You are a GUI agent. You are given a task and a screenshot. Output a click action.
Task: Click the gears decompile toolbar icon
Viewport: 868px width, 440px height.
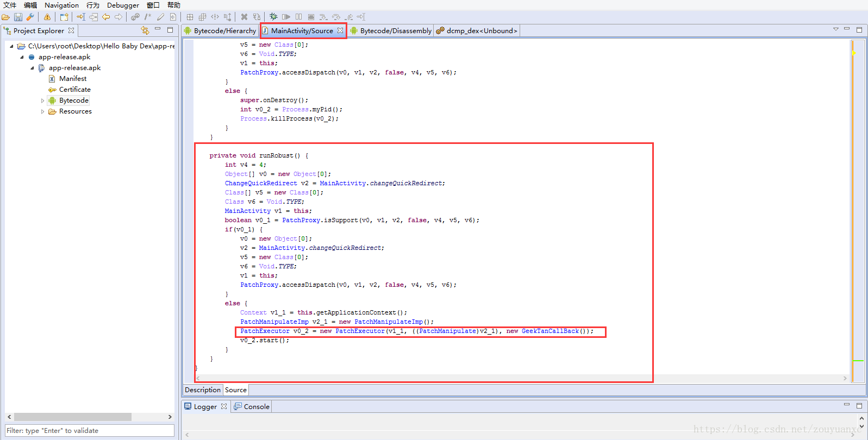pos(135,17)
